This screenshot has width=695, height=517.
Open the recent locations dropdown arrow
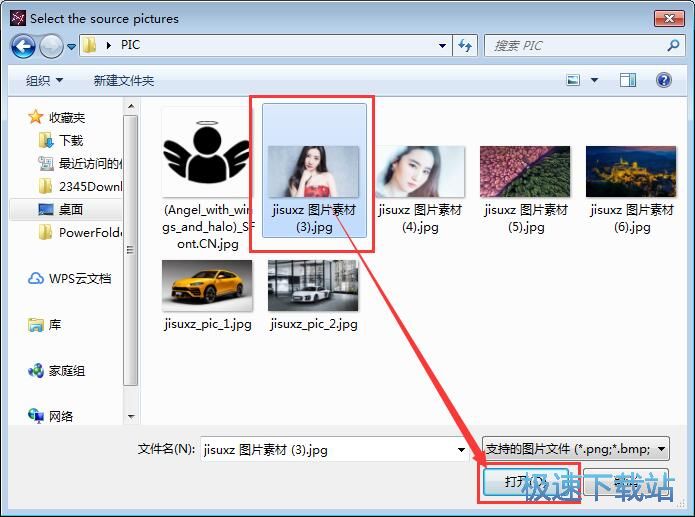click(x=71, y=46)
